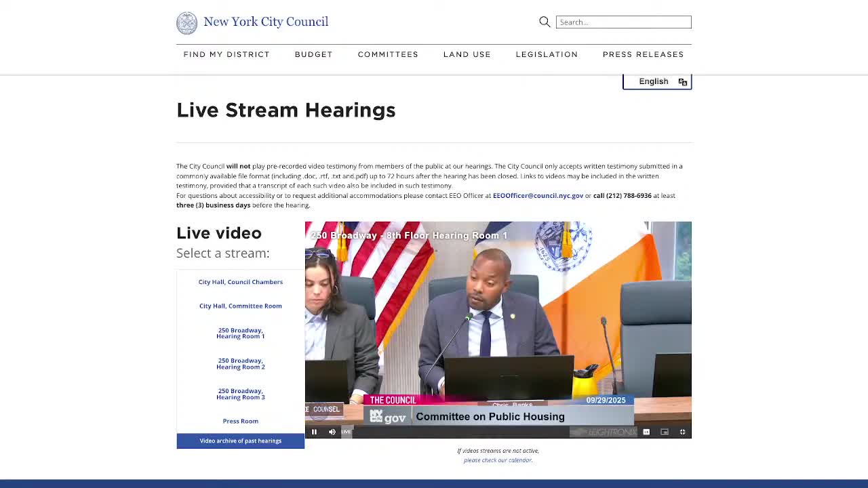
Task: Open the Committees menu
Action: (x=388, y=54)
